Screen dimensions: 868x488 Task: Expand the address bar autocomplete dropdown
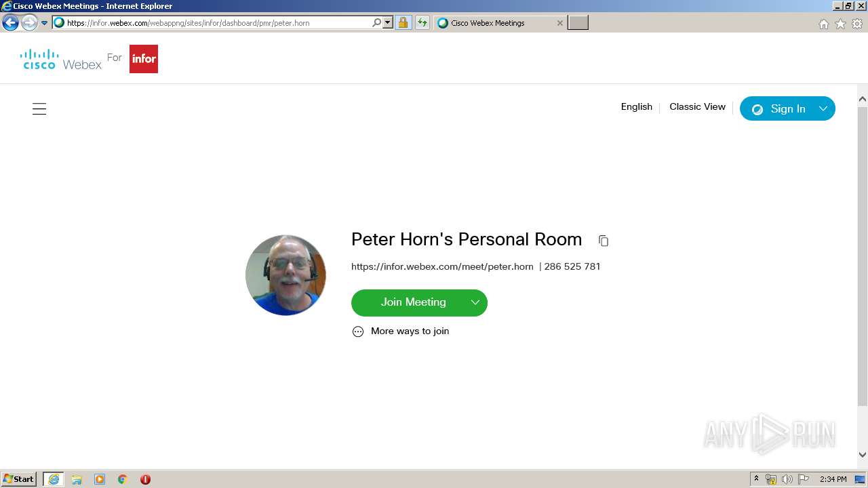(388, 23)
